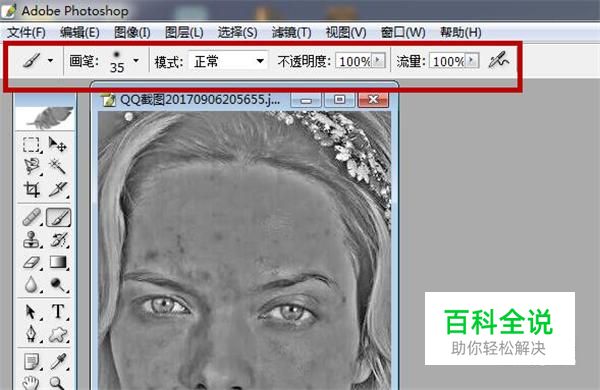The width and height of the screenshot is (600, 390).
Task: Open the 不透明度 slider arrow
Action: pyautogui.click(x=378, y=60)
